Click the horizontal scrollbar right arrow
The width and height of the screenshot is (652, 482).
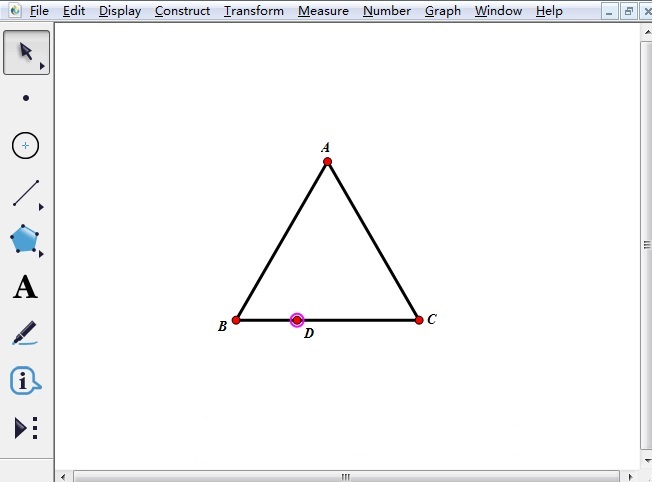click(x=630, y=477)
